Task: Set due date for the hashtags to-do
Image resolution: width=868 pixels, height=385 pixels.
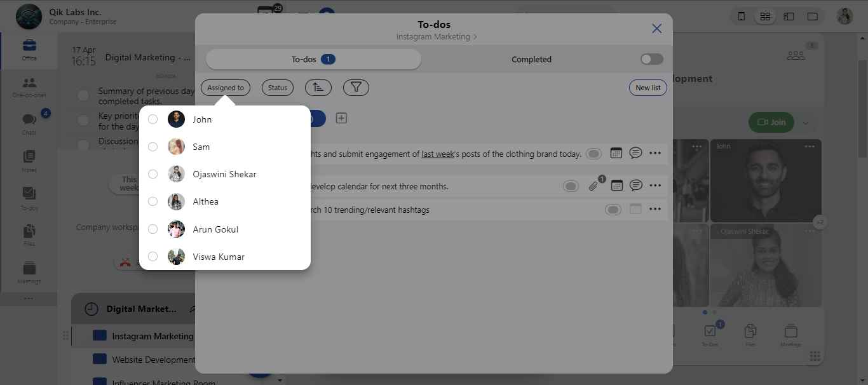Action: (635, 210)
